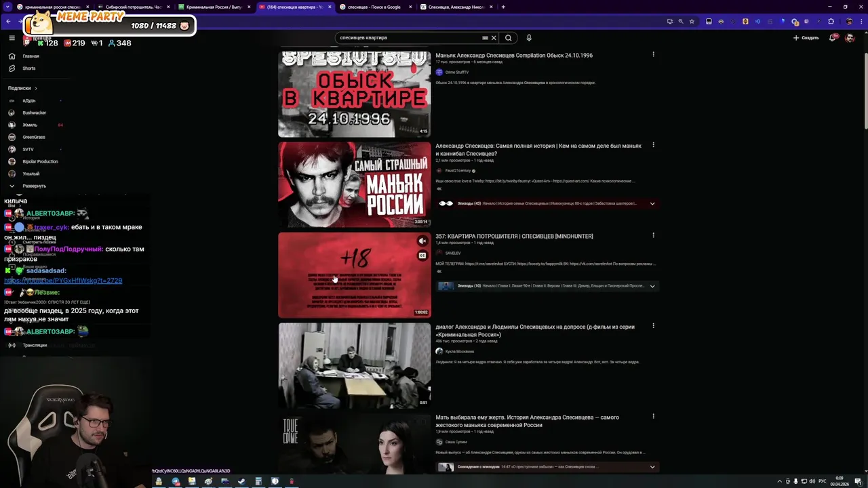Open options for диалог Александра и Людмилы video
The height and width of the screenshot is (488, 868).
click(x=653, y=326)
